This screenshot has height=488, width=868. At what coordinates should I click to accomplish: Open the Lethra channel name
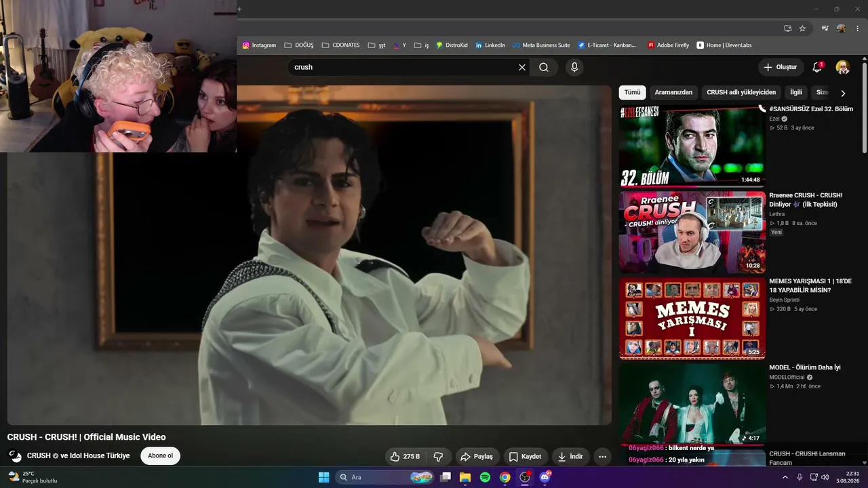click(x=777, y=214)
